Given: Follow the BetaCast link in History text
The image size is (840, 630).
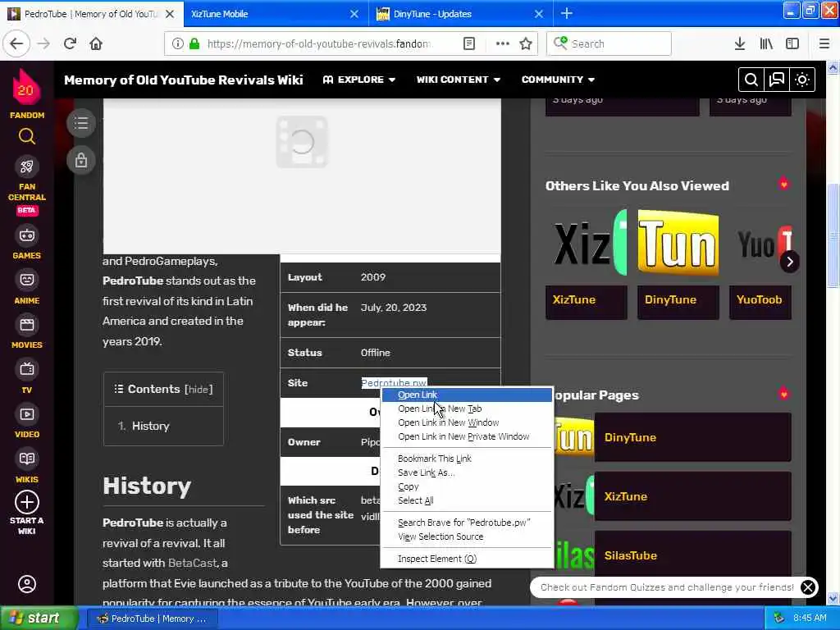Looking at the screenshot, I should tap(192, 563).
